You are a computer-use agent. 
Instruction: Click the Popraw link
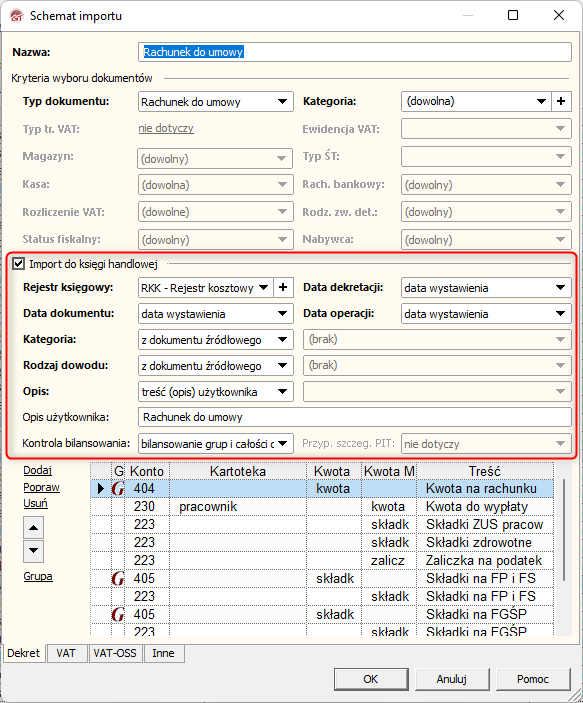tap(42, 487)
